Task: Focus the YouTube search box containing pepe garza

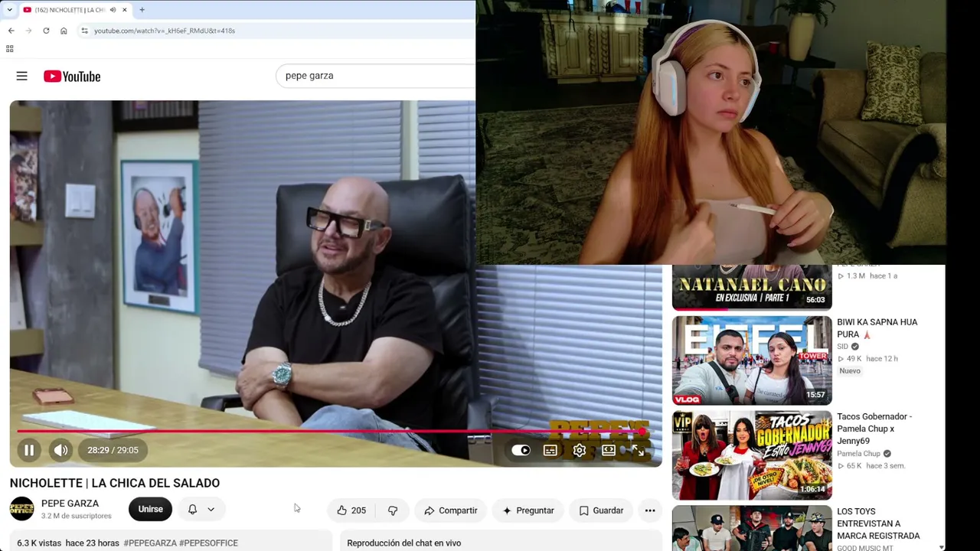Action: 375,76
